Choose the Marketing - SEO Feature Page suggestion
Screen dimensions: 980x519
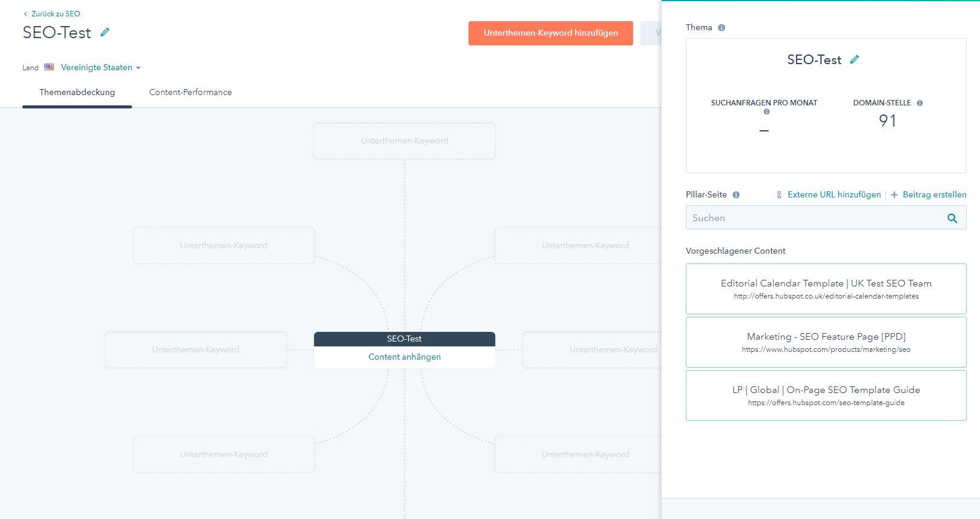coord(826,342)
